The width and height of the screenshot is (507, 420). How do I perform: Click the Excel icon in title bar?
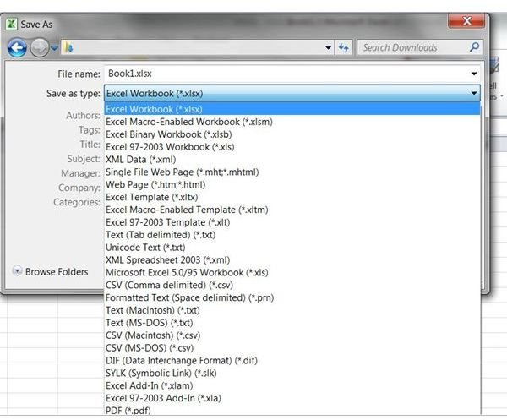11,24
